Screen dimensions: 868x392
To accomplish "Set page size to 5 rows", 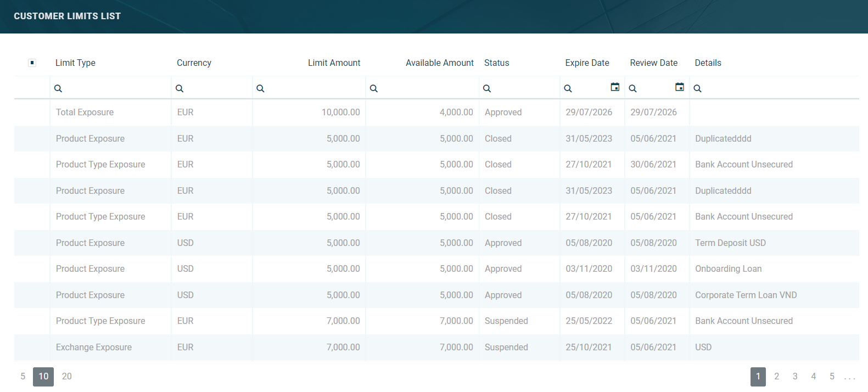I will (23, 377).
